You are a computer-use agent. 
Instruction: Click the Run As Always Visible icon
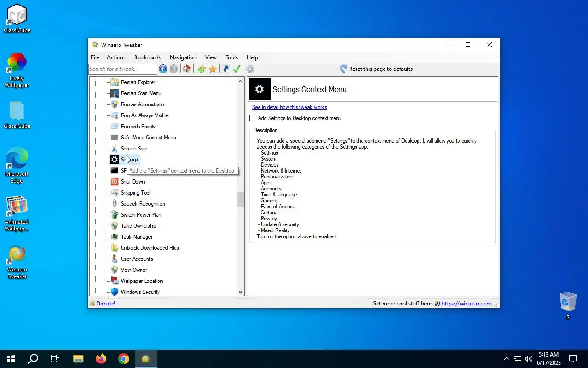(x=114, y=115)
